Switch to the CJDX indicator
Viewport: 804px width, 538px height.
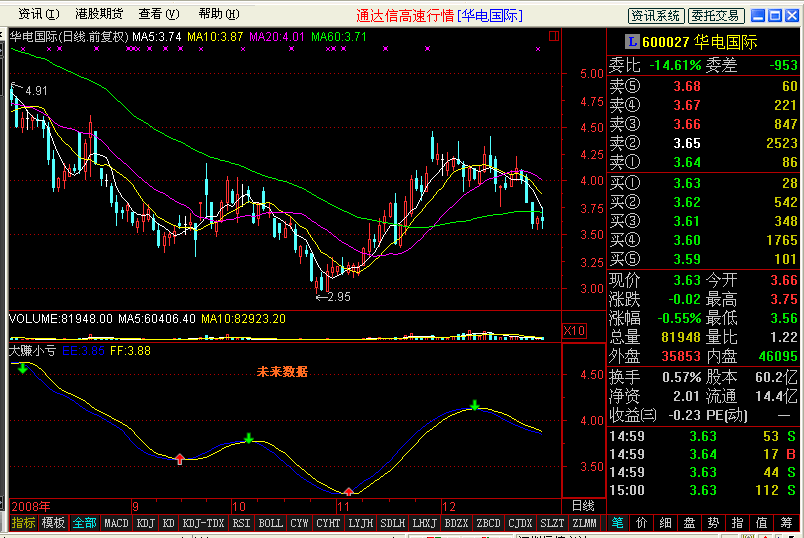point(520,523)
